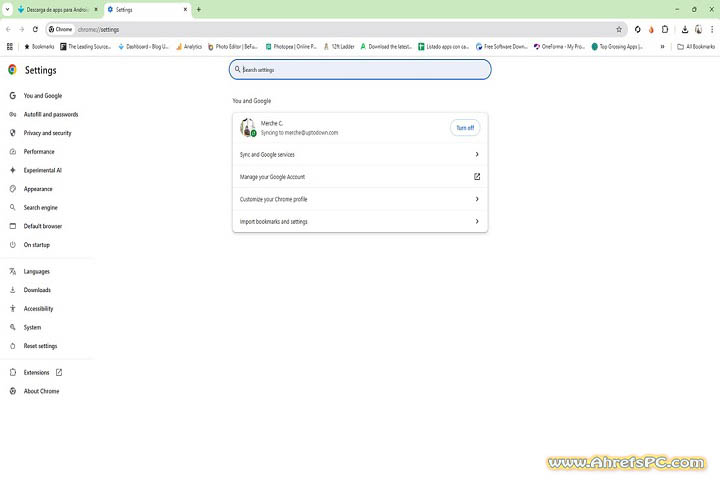This screenshot has height=480, width=720.
Task: Click the browser back arrow
Action: (8, 29)
